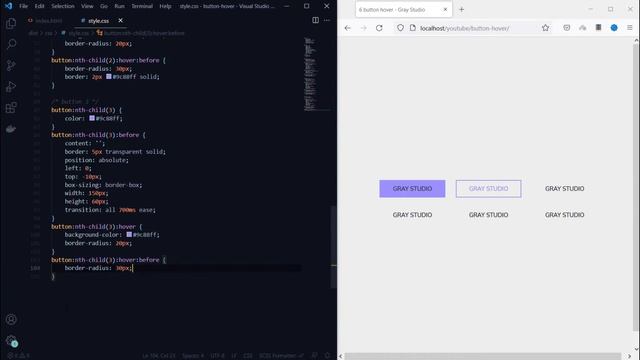Screen dimensions: 640x360
Task: Click the outlined GRAY STUDIO button
Action: pos(489,189)
